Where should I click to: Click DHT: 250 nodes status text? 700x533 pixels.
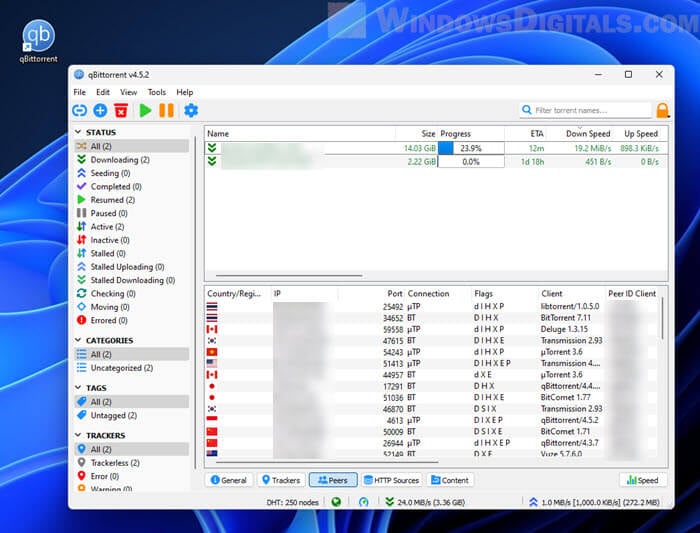(x=292, y=502)
